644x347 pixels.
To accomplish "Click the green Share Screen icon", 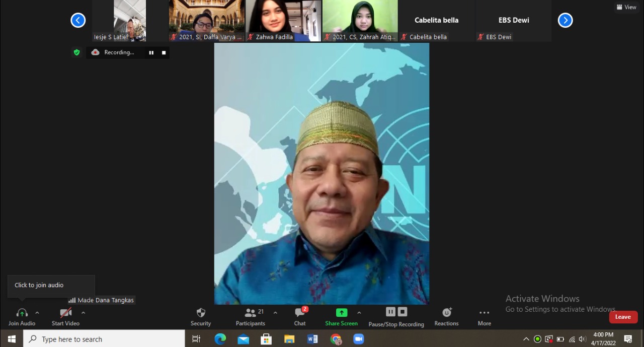I will (x=341, y=313).
